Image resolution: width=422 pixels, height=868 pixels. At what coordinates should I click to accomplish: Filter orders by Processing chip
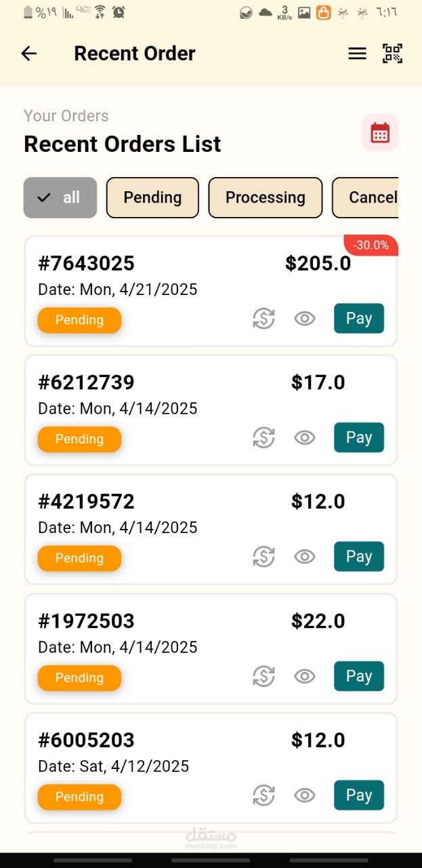click(x=265, y=197)
